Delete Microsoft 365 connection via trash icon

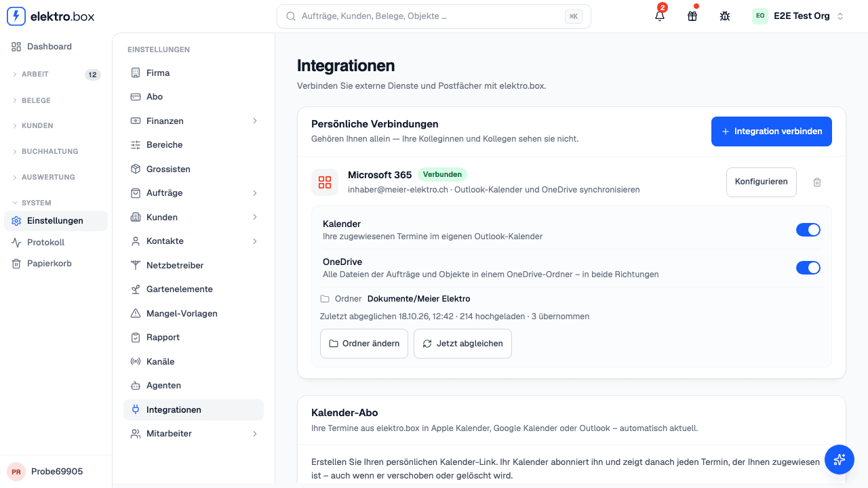click(x=817, y=182)
